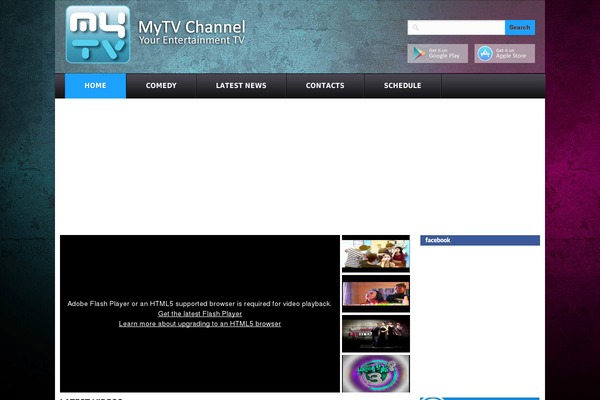Open the CONTACTS menu item

point(325,86)
